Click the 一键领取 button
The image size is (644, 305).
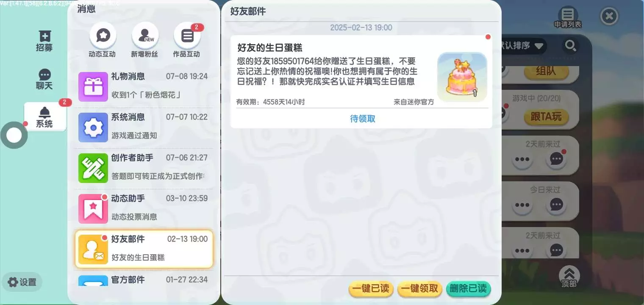click(x=419, y=289)
